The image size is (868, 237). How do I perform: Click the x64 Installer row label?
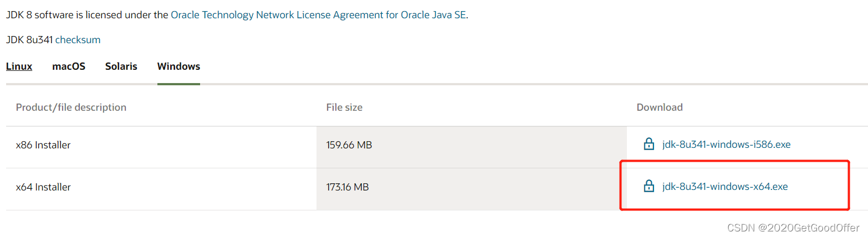point(43,187)
